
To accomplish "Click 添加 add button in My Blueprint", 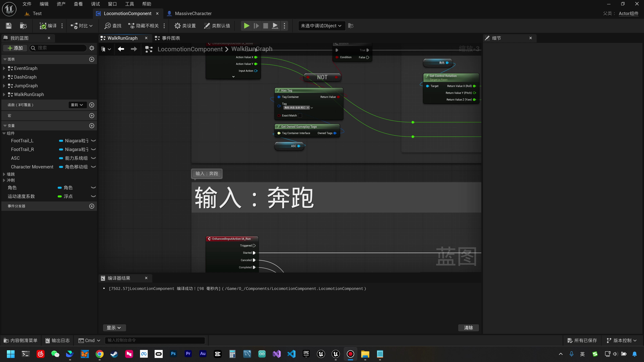I will [x=15, y=48].
